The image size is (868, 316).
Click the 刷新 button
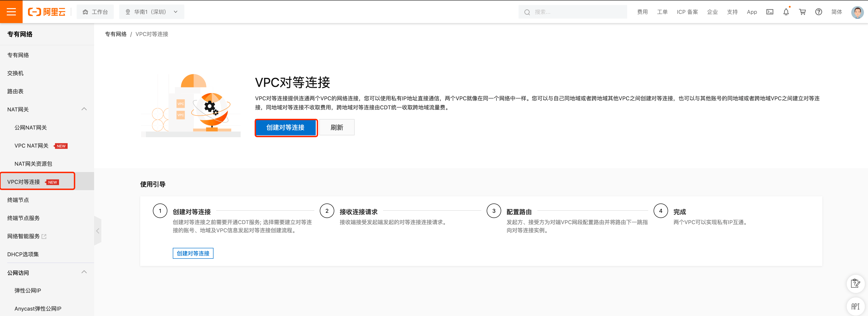(337, 127)
